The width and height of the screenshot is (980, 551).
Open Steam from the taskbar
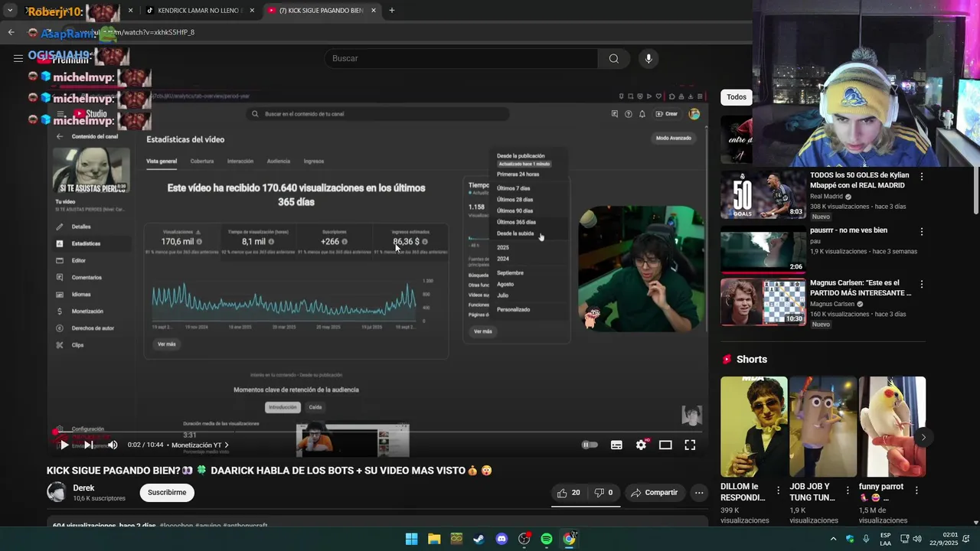point(479,539)
